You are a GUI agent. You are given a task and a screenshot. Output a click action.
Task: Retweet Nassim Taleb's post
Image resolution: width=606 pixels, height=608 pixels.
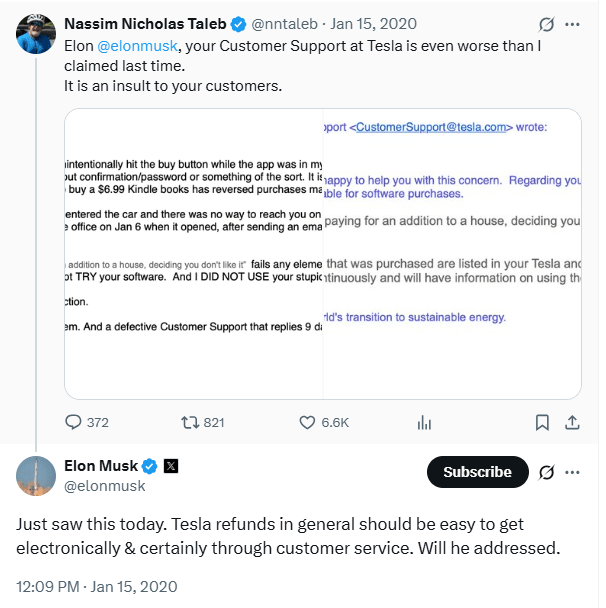(192, 422)
